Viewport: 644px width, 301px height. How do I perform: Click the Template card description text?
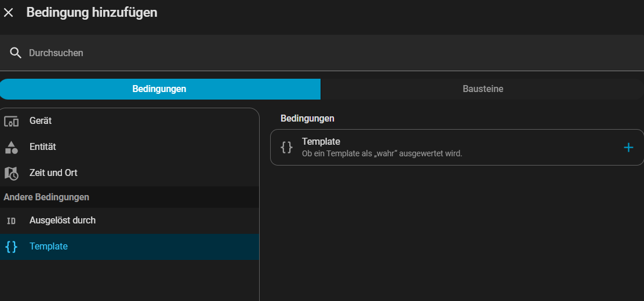coord(381,154)
